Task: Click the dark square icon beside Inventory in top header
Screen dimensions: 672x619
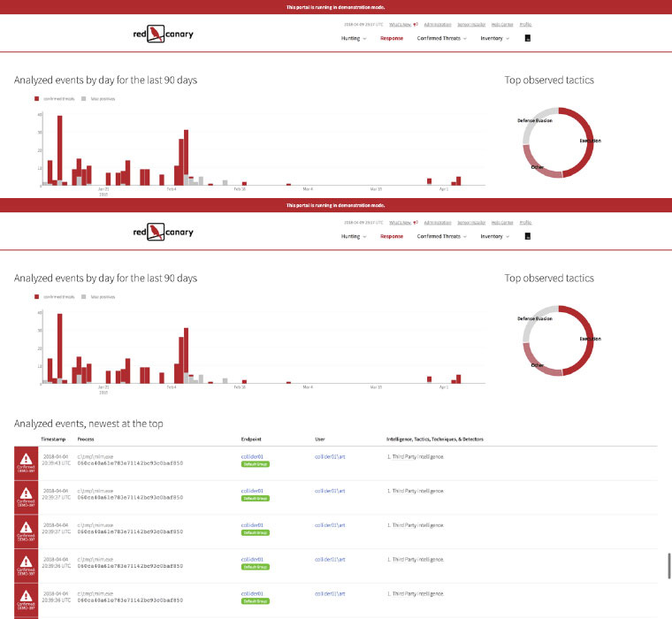Action: pos(528,39)
